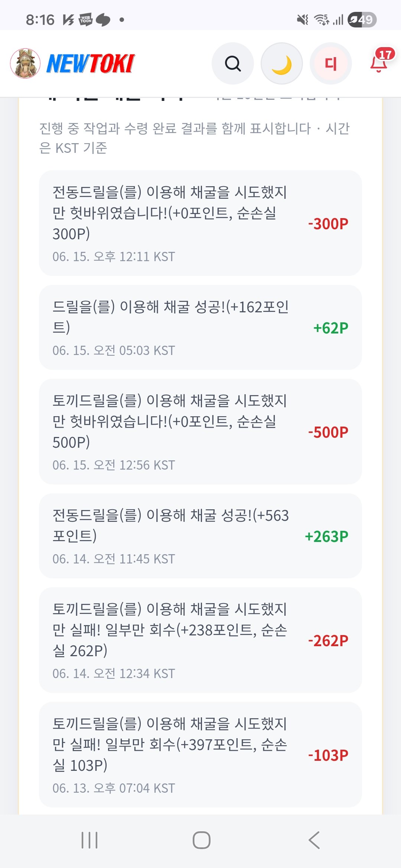Viewport: 401px width, 868px height.
Task: Open the search magnifier icon
Action: (x=233, y=63)
